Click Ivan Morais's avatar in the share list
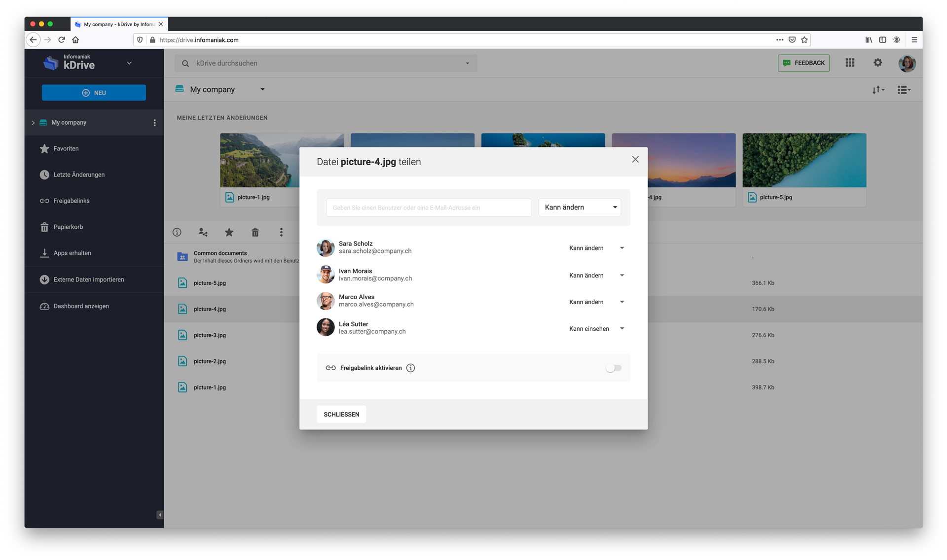 point(326,275)
